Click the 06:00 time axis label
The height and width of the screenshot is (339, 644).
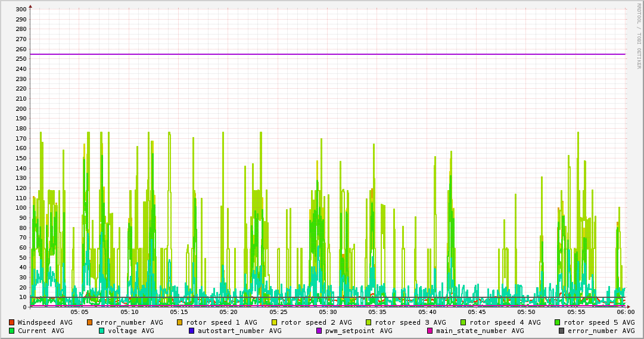(x=626, y=312)
